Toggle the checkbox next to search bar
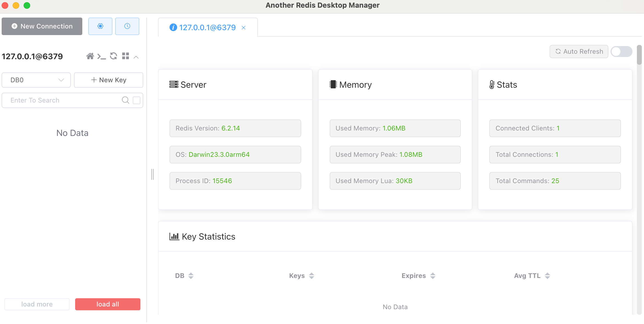 [137, 100]
